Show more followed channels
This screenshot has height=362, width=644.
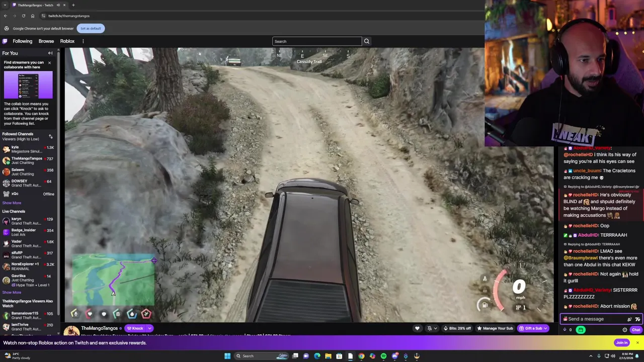[12, 203]
